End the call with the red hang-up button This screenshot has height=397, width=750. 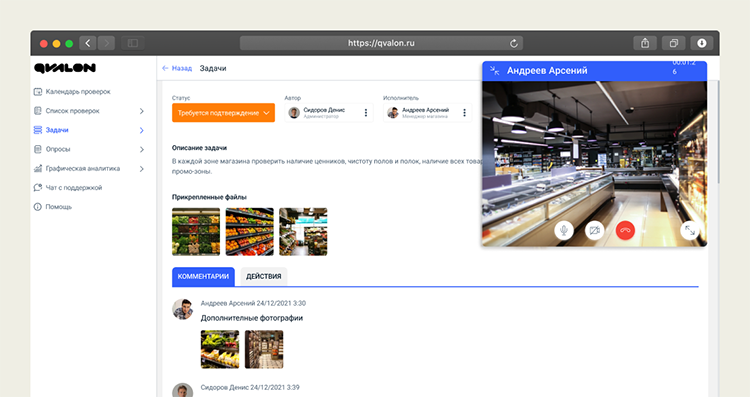(x=625, y=230)
